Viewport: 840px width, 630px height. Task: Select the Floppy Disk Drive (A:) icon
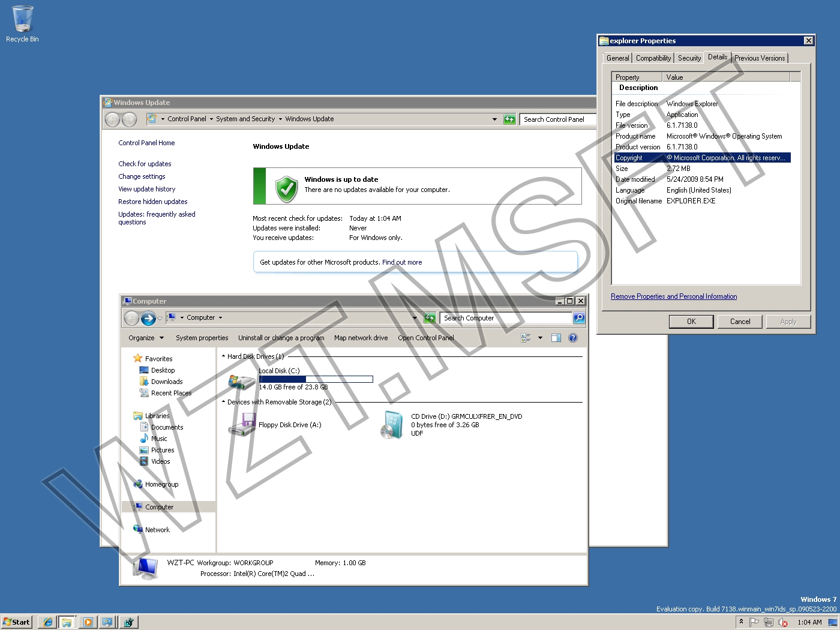[242, 425]
